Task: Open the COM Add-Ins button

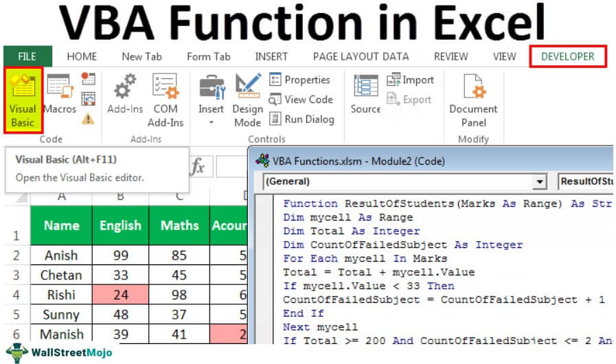Action: [166, 100]
